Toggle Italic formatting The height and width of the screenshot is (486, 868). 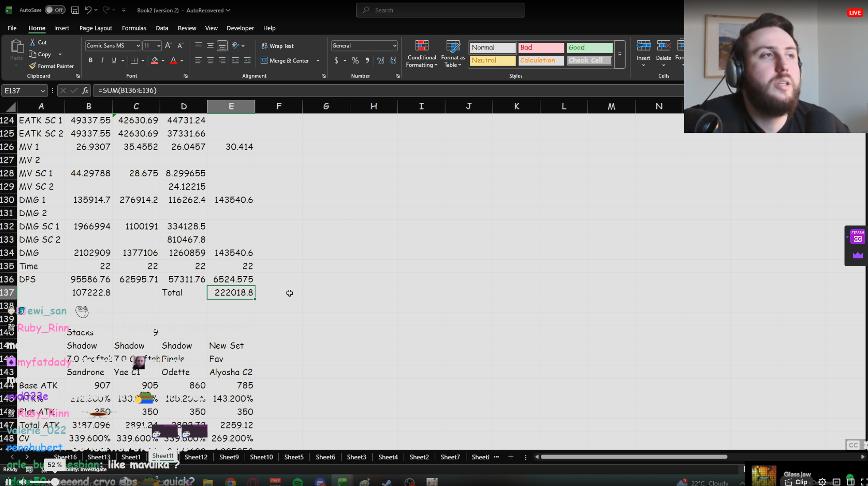click(x=102, y=60)
